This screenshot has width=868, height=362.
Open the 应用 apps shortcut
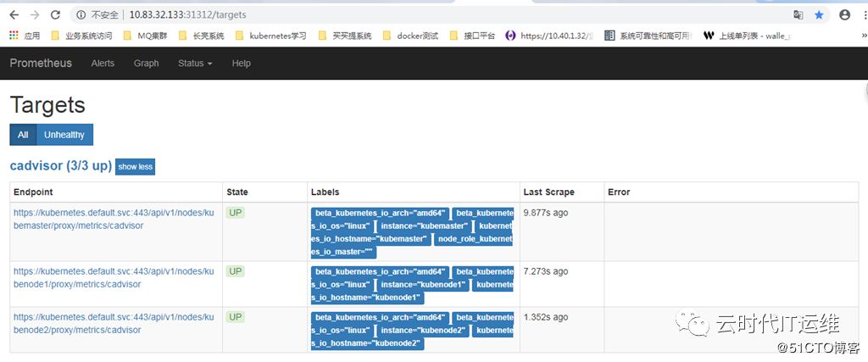[25, 36]
